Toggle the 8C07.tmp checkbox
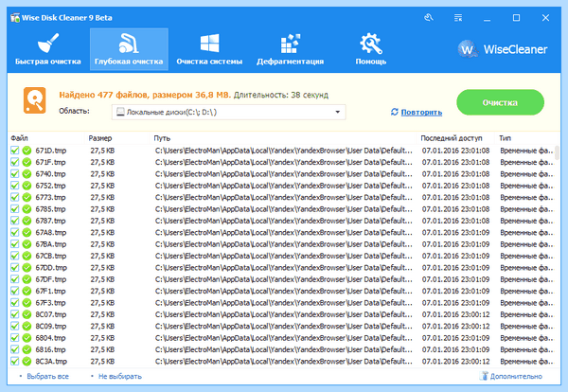Image resolution: width=568 pixels, height=392 pixels. click(14, 314)
